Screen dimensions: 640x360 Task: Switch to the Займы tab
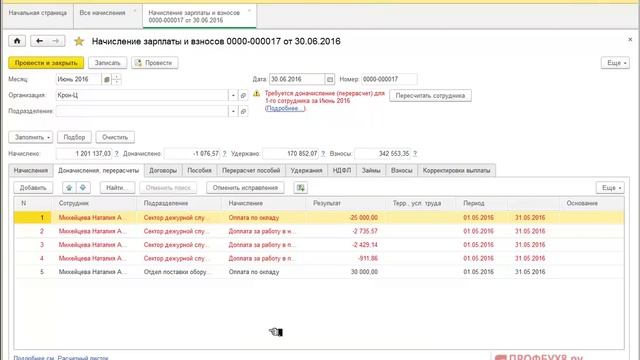[x=371, y=170]
